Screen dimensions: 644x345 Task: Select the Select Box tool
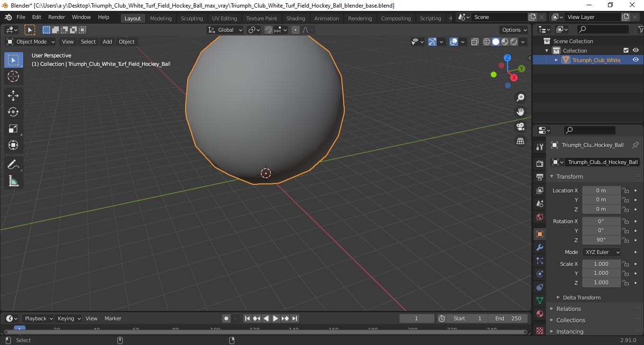[13, 60]
